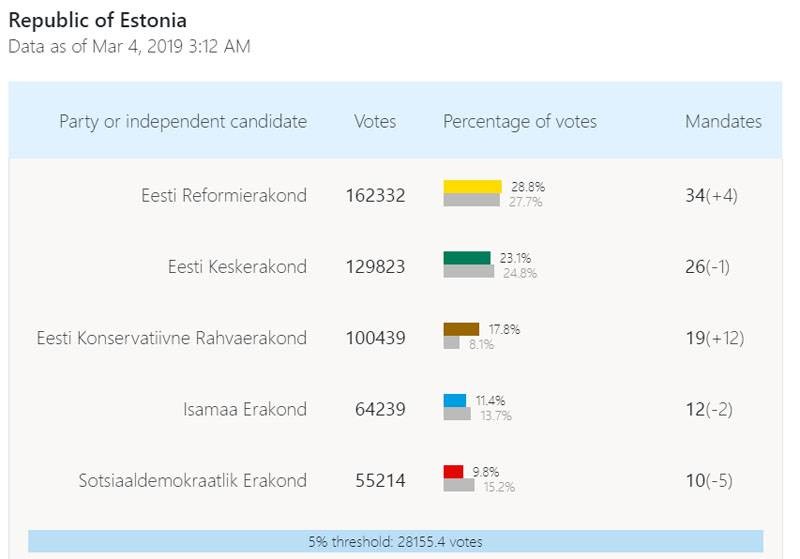The image size is (800, 559).
Task: Click the blue Isamaa Erakond bar
Action: [455, 401]
